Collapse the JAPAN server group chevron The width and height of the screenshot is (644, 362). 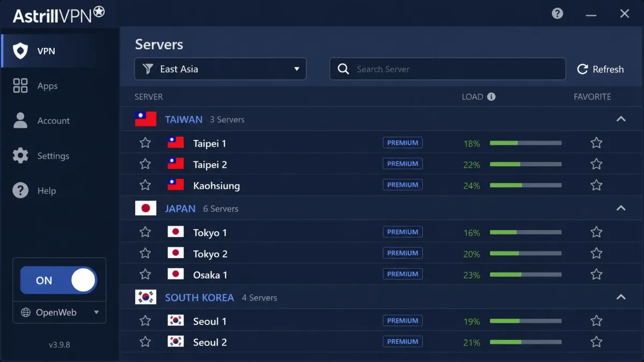coord(621,208)
